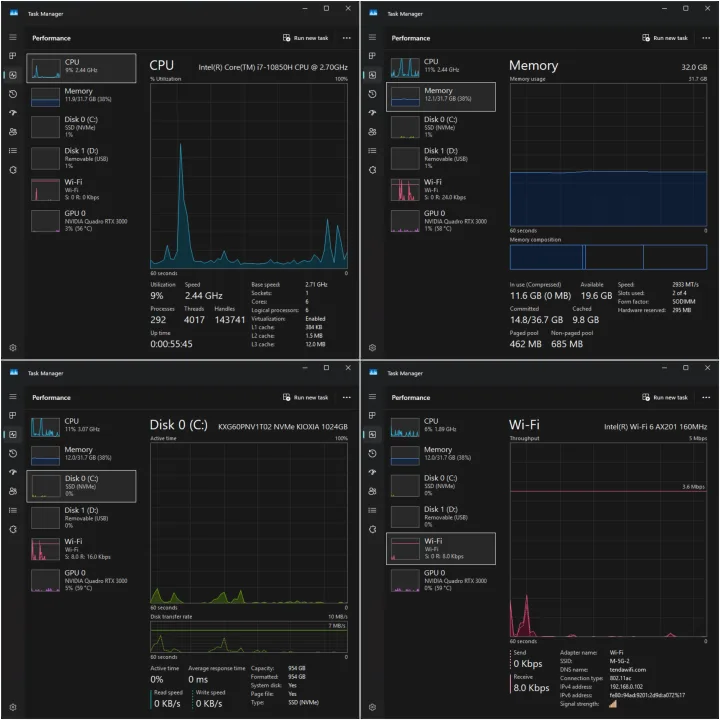Viewport: 720px width, 720px height.
Task: Open Users icon in the CPU window
Action: (13, 132)
